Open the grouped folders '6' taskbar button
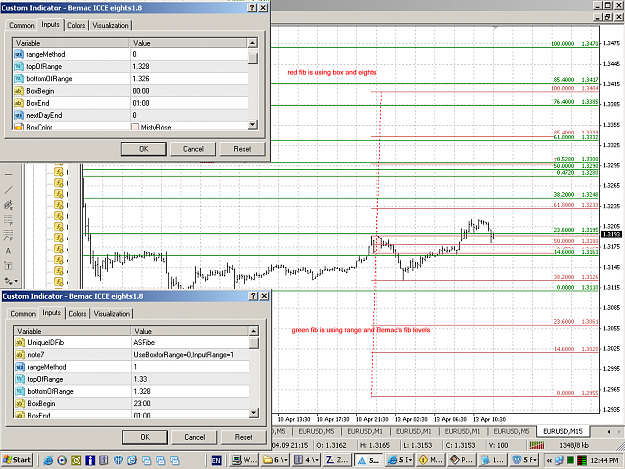 coord(275,460)
